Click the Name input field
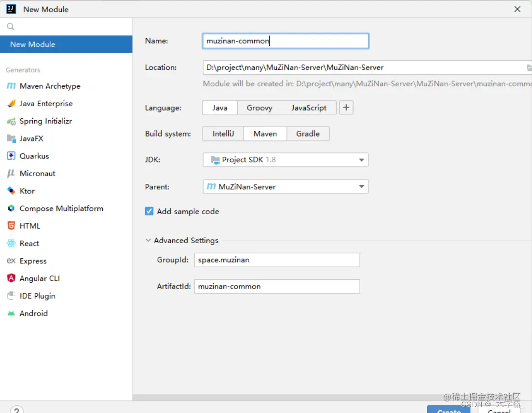The width and height of the screenshot is (532, 413). coord(286,41)
